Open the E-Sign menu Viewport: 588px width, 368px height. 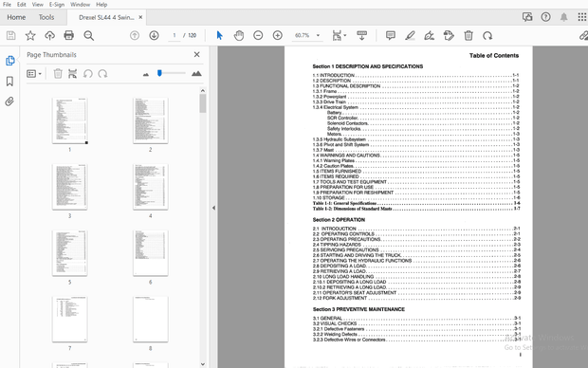coord(57,5)
